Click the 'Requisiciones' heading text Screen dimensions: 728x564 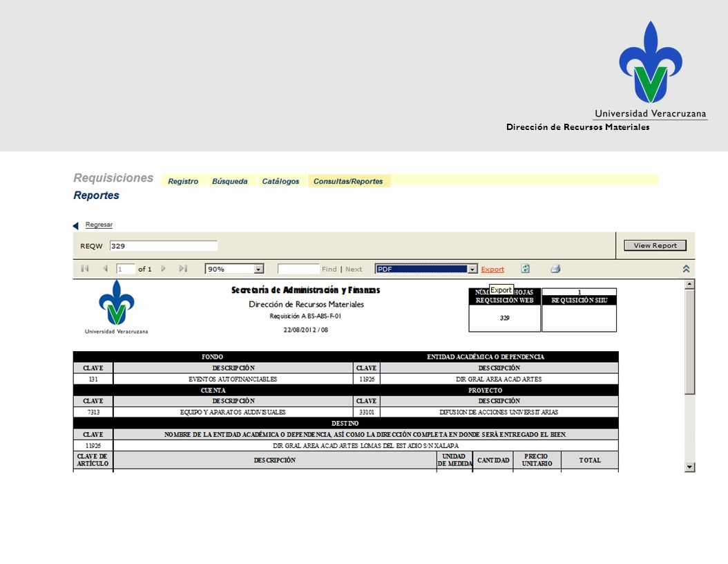pos(113,178)
